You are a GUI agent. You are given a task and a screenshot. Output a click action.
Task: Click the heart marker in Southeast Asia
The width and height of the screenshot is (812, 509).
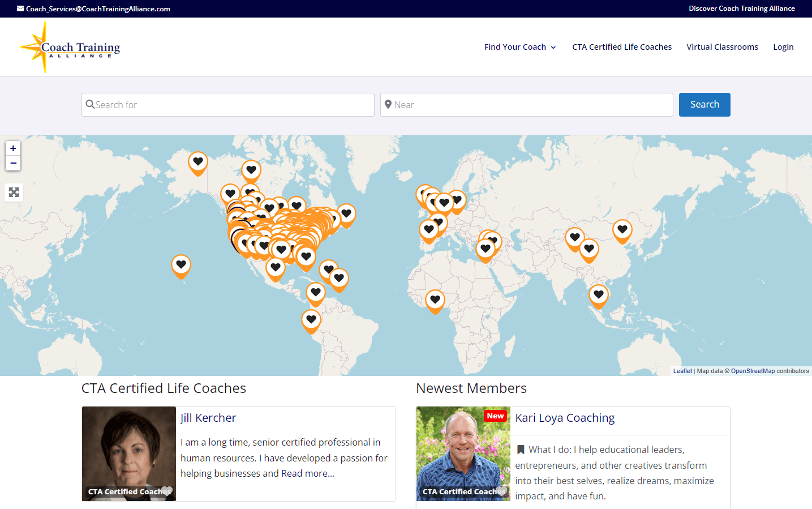click(598, 295)
